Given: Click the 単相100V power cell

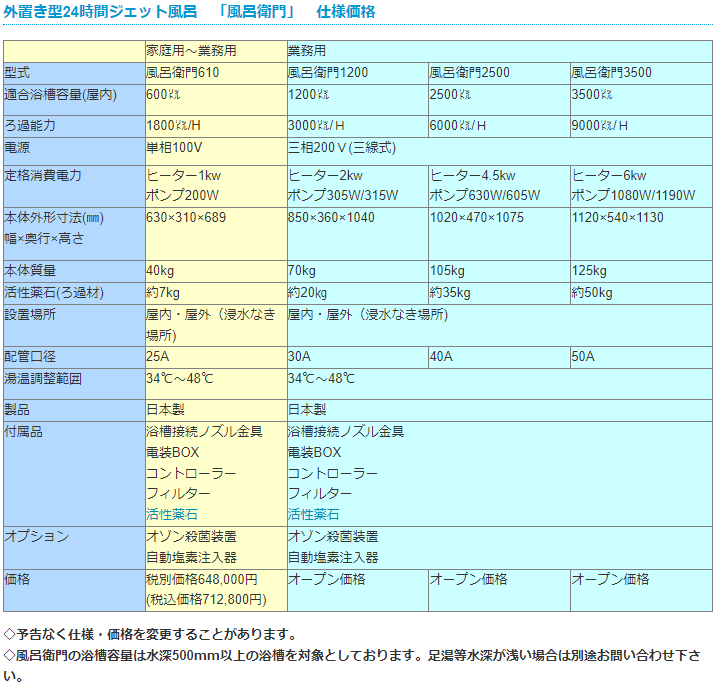Looking at the screenshot, I should (216, 151).
